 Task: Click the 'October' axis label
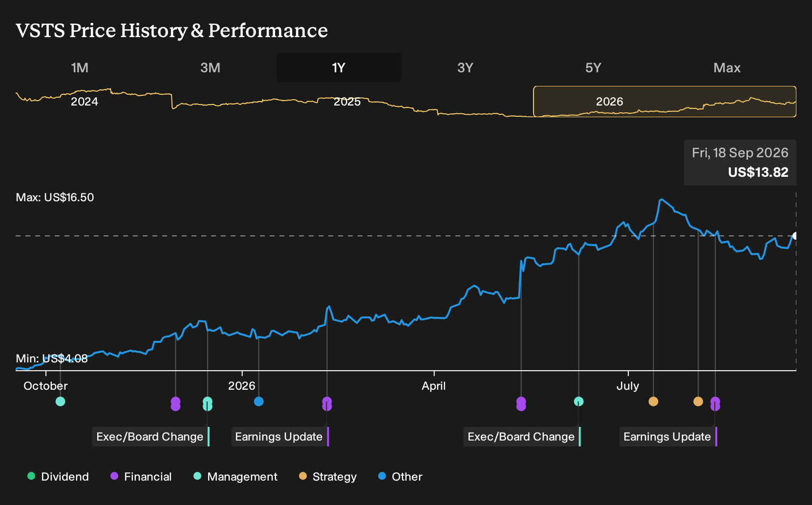coord(45,386)
